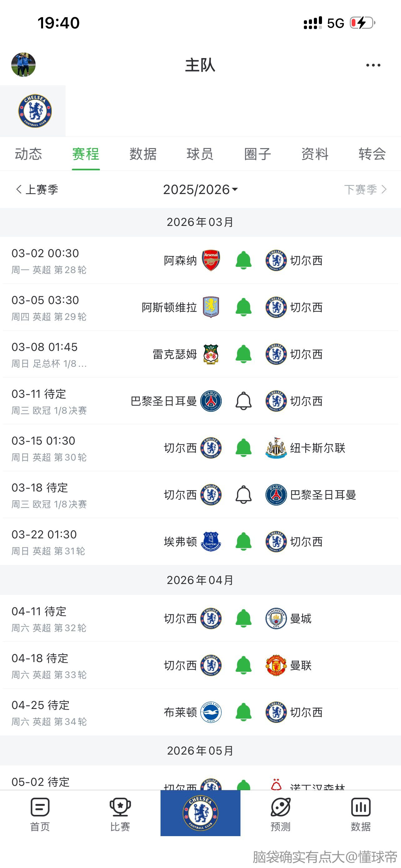
Task: Disable reminder bell for Arsenal match
Action: click(x=243, y=260)
